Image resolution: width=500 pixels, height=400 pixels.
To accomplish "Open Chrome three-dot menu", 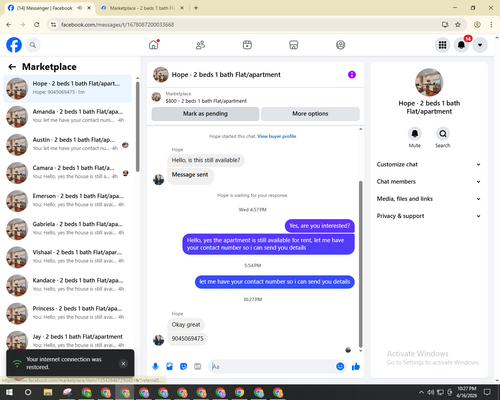I will (491, 24).
